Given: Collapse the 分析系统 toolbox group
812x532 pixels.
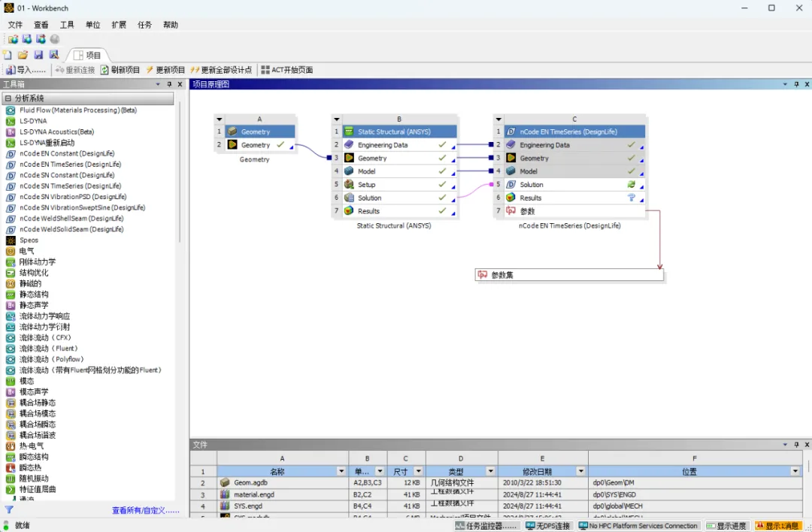Looking at the screenshot, I should pos(8,98).
